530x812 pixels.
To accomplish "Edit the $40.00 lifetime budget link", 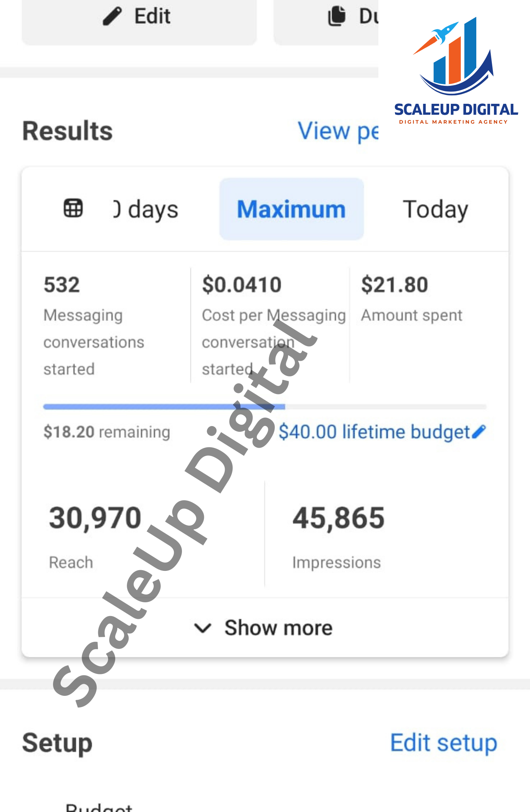I will click(374, 431).
